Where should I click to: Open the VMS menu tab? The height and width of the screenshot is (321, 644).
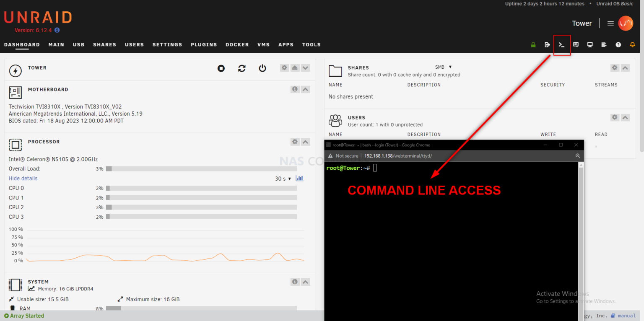click(x=263, y=44)
